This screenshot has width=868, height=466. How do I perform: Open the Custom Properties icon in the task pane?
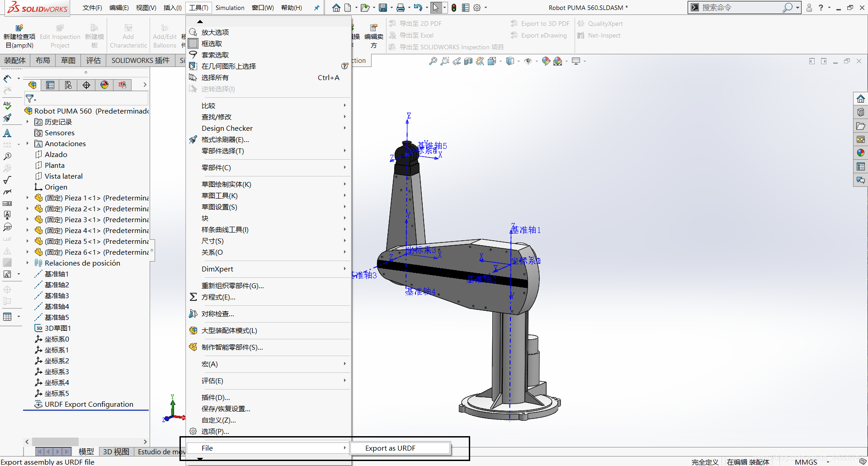tap(861, 166)
